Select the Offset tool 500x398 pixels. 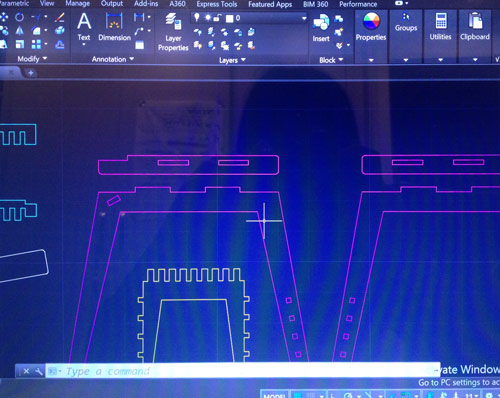pyautogui.click(x=60, y=44)
